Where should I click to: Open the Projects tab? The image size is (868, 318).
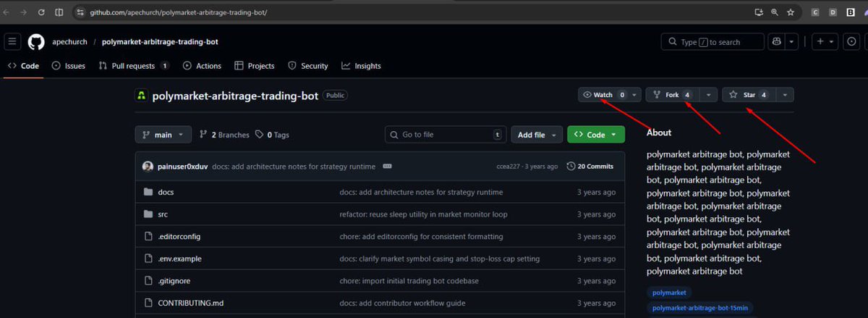255,66
